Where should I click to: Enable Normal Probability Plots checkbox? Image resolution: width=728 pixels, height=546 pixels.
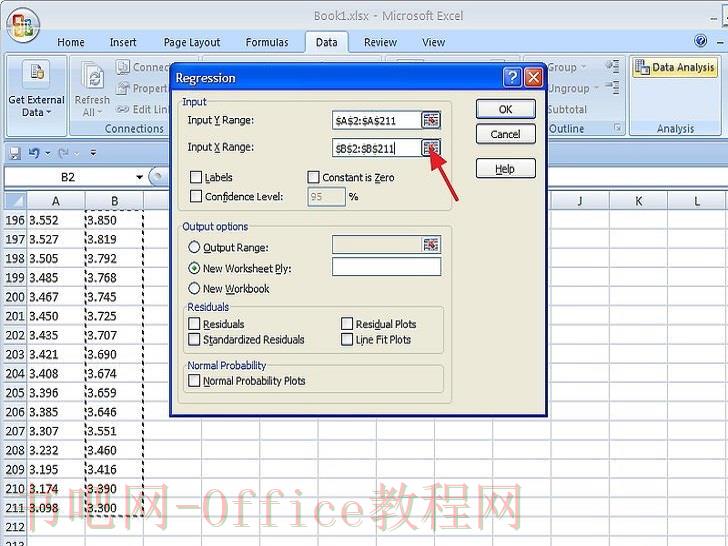pyautogui.click(x=194, y=380)
